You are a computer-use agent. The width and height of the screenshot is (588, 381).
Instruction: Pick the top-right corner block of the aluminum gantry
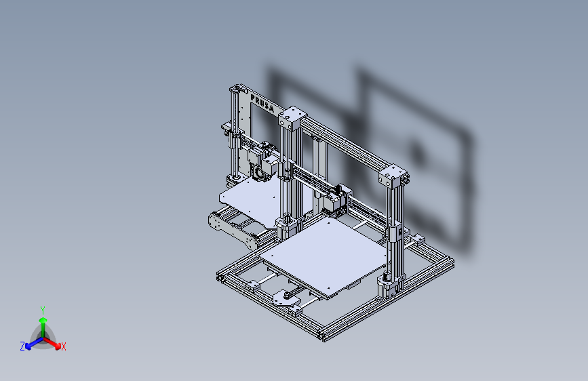(x=393, y=176)
